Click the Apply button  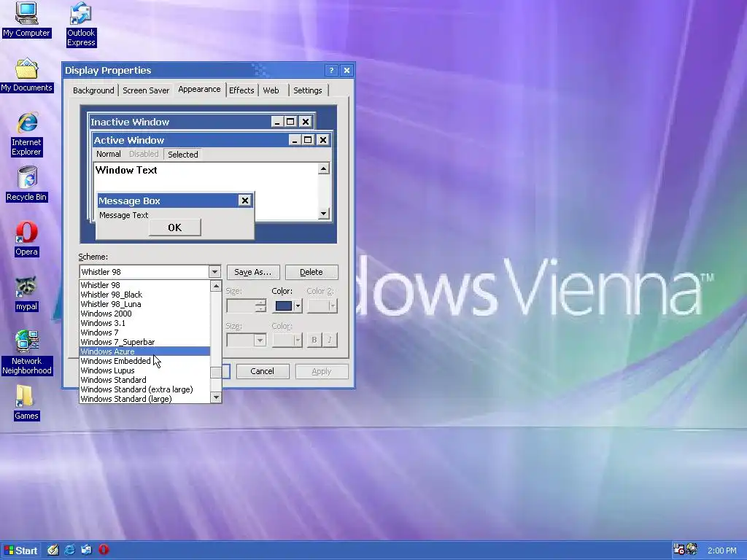(x=322, y=371)
